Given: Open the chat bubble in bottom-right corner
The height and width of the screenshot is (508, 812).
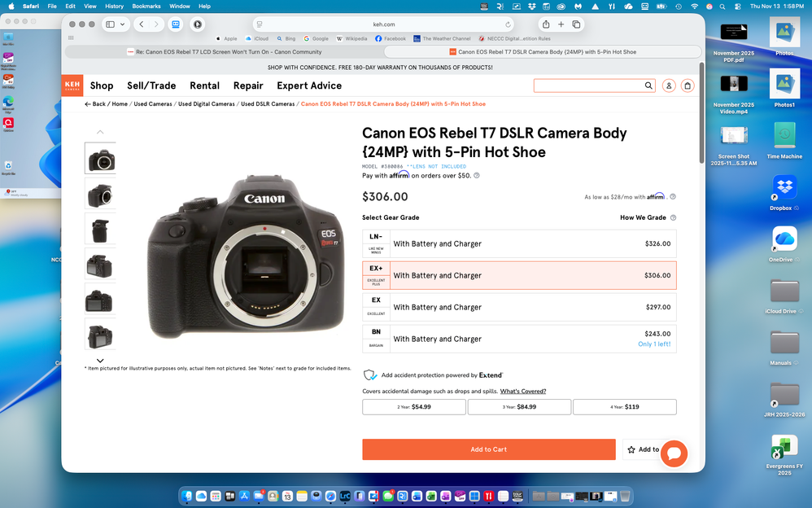Looking at the screenshot, I should point(674,453).
